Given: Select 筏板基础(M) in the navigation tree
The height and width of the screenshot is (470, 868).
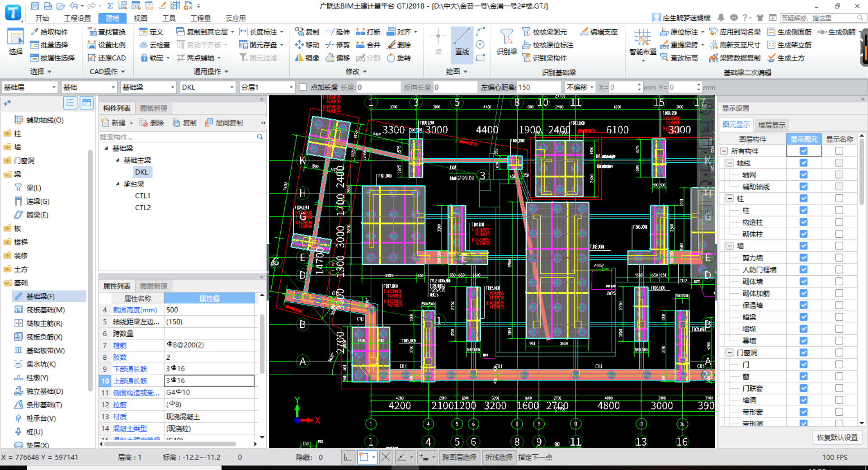Looking at the screenshot, I should (45, 310).
